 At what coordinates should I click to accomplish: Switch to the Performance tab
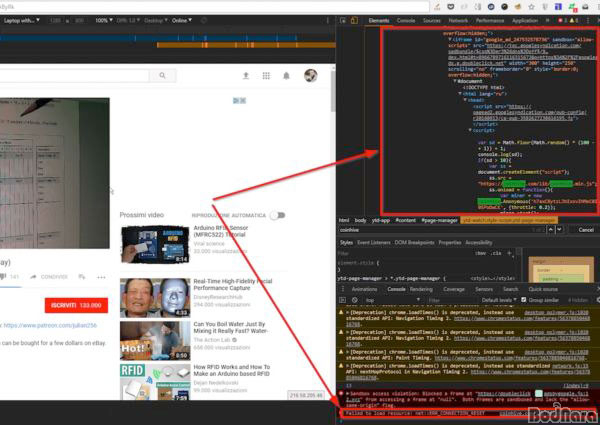pos(490,21)
